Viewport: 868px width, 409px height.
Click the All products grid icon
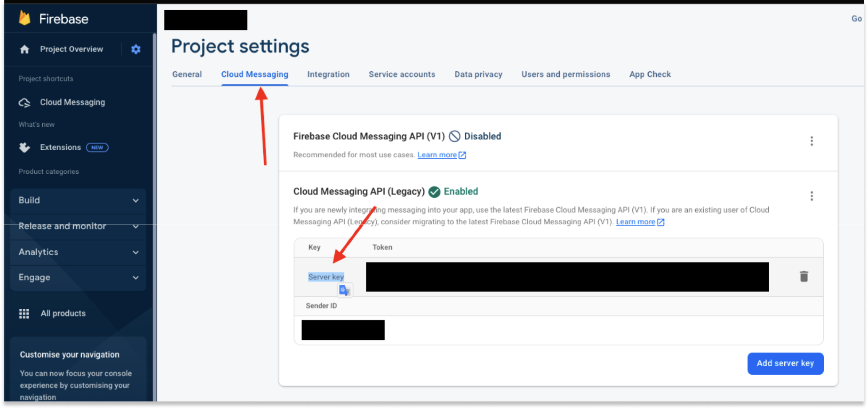click(24, 314)
